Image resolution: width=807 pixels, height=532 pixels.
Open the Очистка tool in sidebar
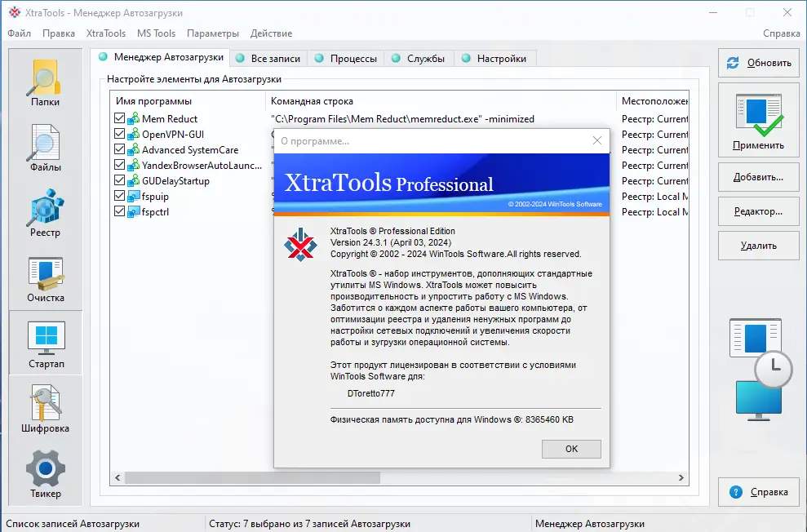point(46,279)
